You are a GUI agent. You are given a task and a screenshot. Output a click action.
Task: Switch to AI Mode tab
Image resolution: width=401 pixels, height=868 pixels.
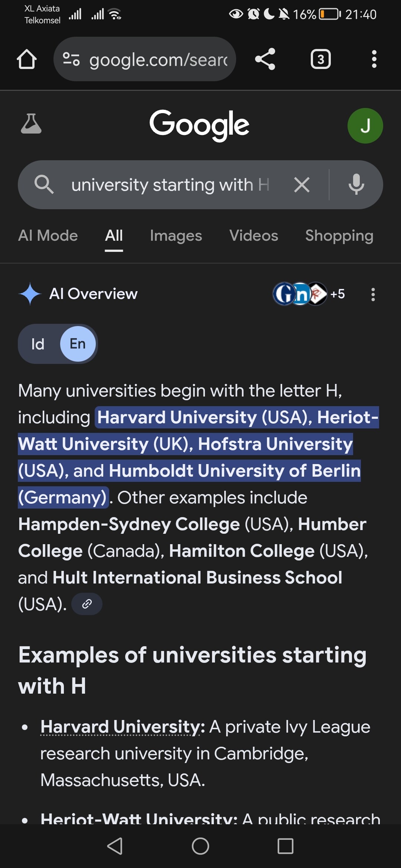click(48, 236)
